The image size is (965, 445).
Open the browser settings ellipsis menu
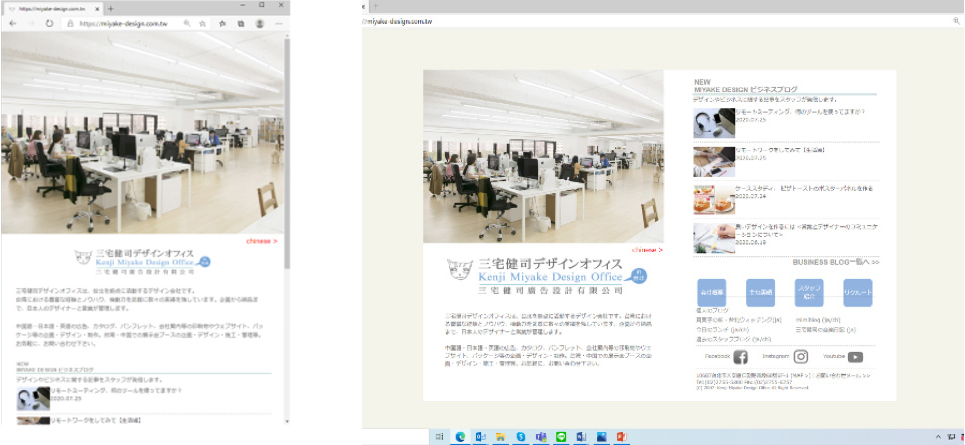[x=279, y=22]
